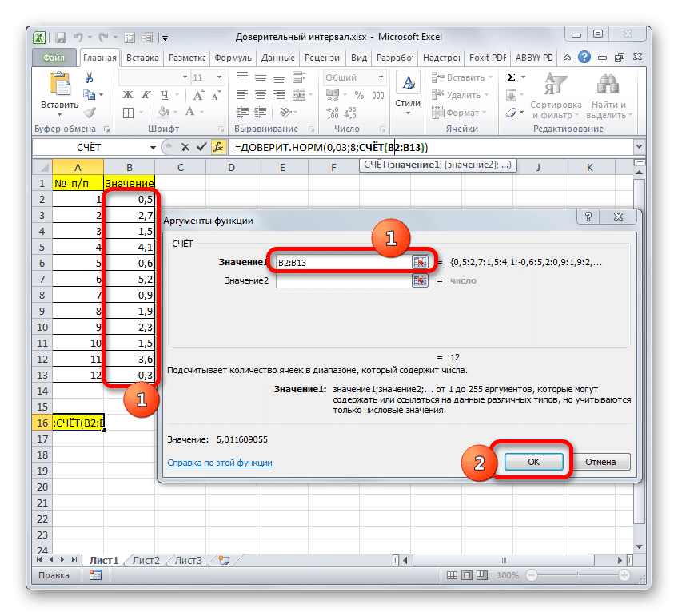Click the increase decimal icon
This screenshot has width=678, height=616.
point(333,113)
